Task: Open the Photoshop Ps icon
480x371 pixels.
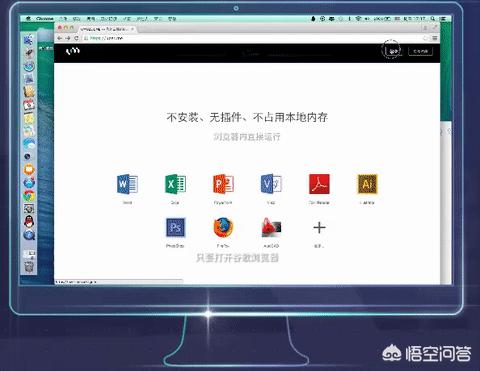Action: [175, 227]
